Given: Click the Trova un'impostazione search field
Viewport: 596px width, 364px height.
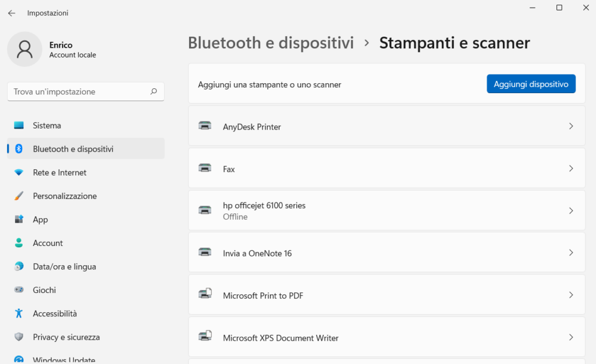Looking at the screenshot, I should tap(86, 91).
